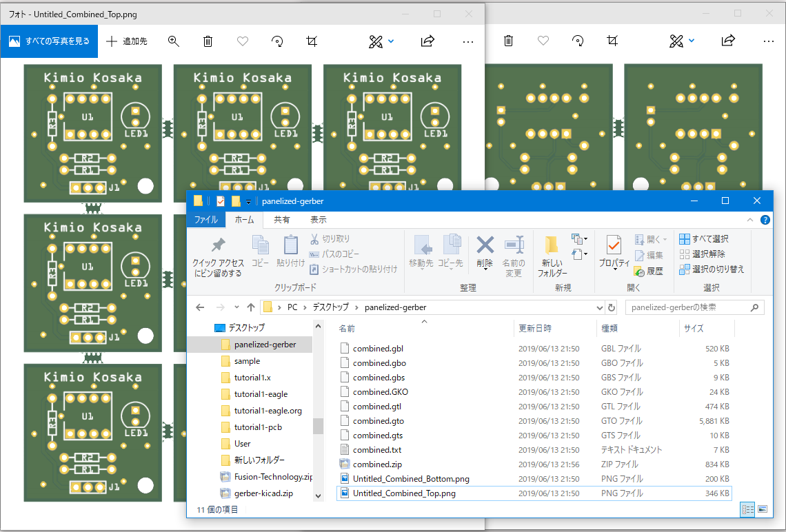Click the navigation pane scrollbar down arrow
This screenshot has height=532, width=786.
tap(318, 496)
